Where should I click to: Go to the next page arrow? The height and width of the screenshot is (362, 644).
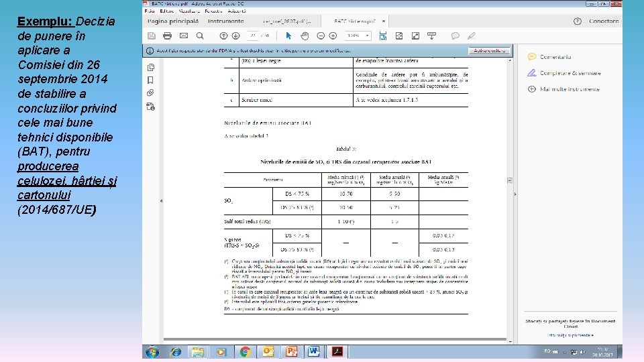point(235,36)
